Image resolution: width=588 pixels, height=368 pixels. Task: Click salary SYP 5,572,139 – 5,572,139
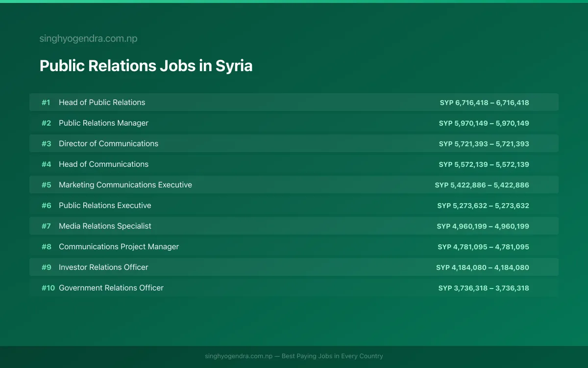coord(484,164)
